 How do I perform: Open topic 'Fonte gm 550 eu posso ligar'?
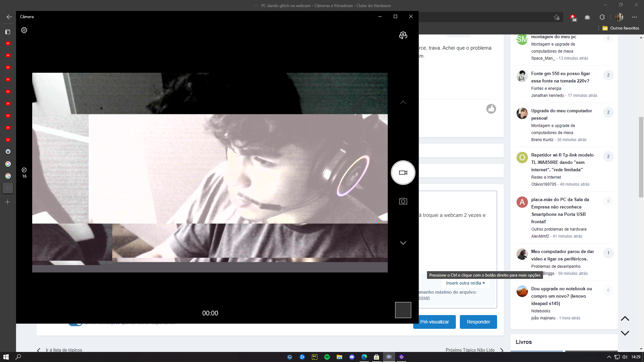point(560,77)
